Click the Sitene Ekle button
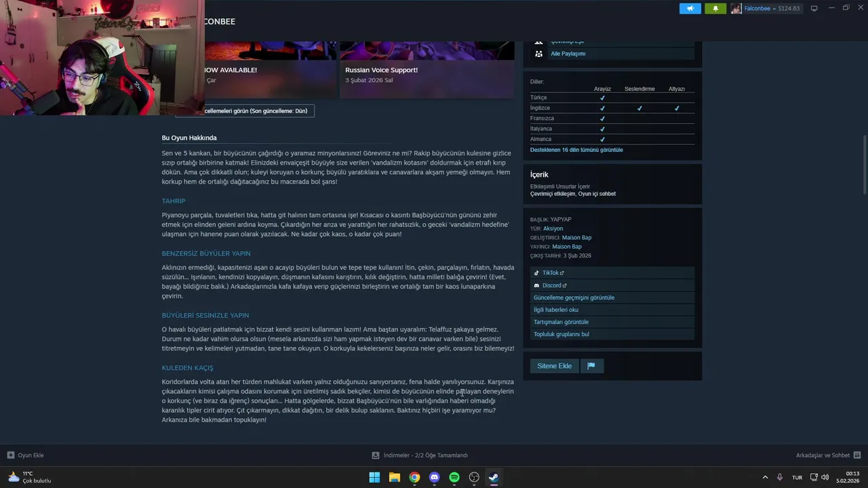The image size is (868, 488). pos(555,366)
